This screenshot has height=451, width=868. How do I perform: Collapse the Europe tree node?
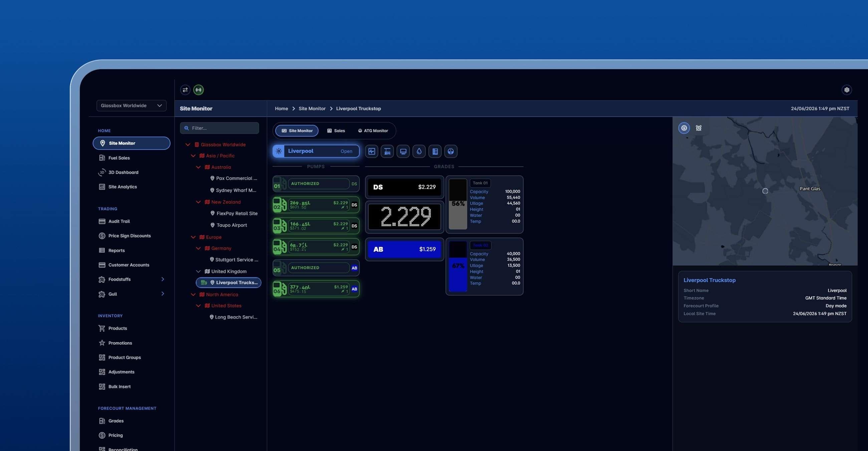(x=193, y=237)
